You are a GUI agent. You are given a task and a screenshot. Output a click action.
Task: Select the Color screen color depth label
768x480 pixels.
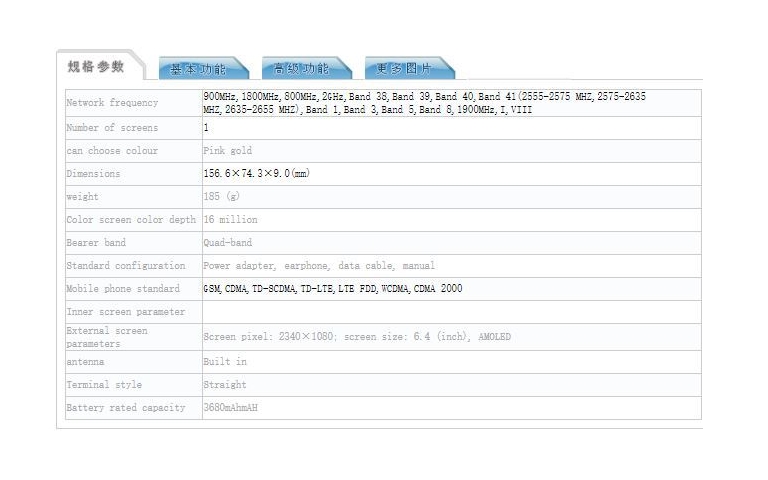pyautogui.click(x=131, y=219)
